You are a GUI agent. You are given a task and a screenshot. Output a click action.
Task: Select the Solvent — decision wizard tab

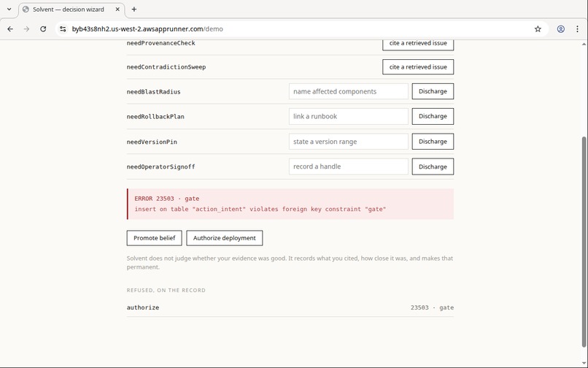point(71,9)
